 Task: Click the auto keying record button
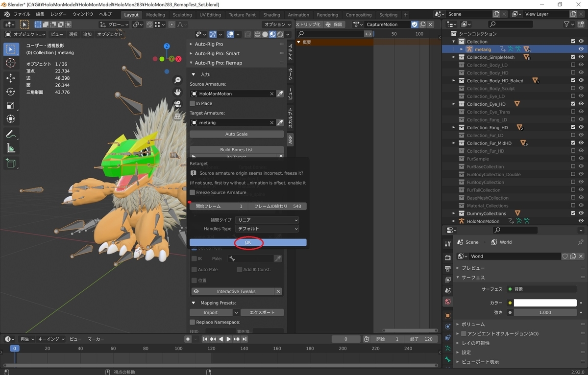pyautogui.click(x=187, y=339)
